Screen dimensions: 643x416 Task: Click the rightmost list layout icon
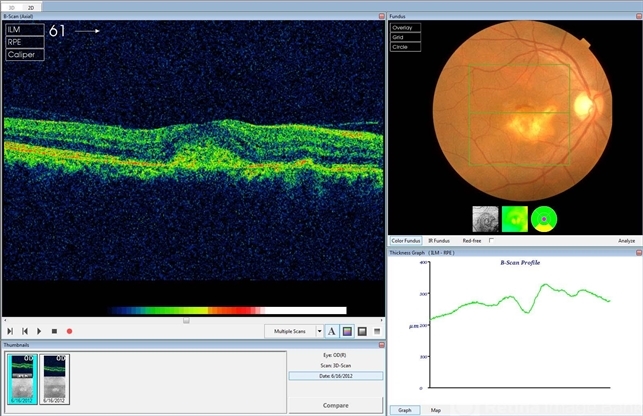[377, 331]
